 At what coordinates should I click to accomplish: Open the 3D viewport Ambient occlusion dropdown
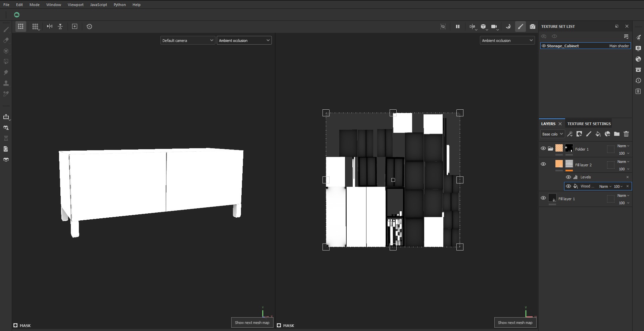[x=244, y=41]
